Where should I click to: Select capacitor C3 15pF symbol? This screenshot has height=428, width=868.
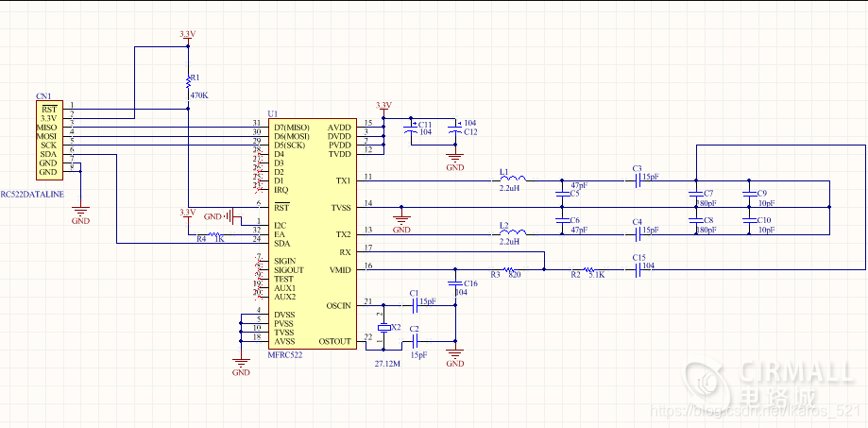pos(638,180)
